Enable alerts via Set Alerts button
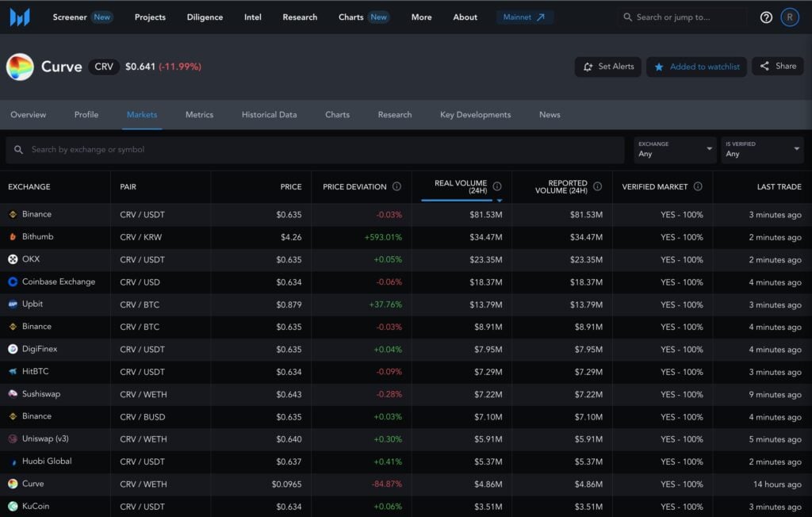Viewport: 812px width, 517px height. point(607,67)
